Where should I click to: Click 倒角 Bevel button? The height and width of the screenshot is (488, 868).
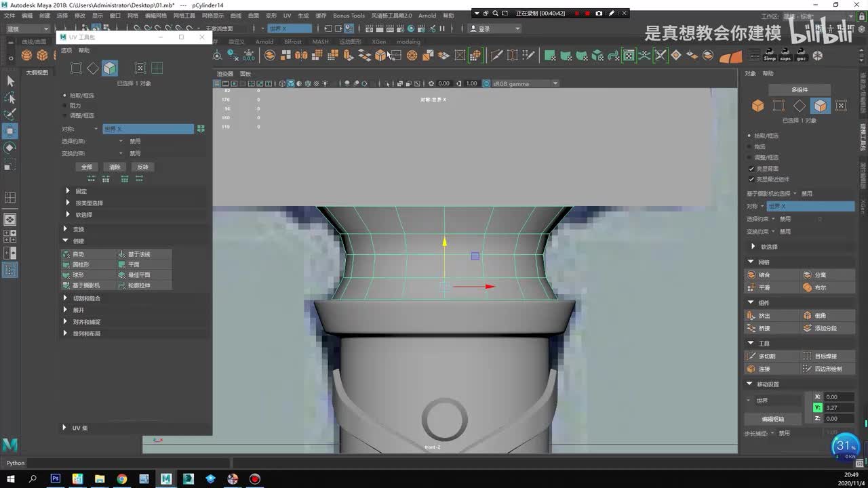point(827,316)
